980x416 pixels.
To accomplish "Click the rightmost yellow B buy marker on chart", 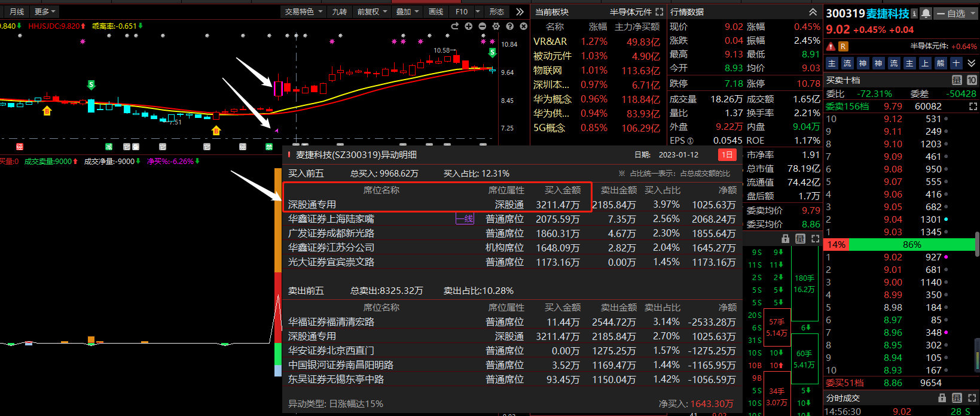I will point(216,130).
